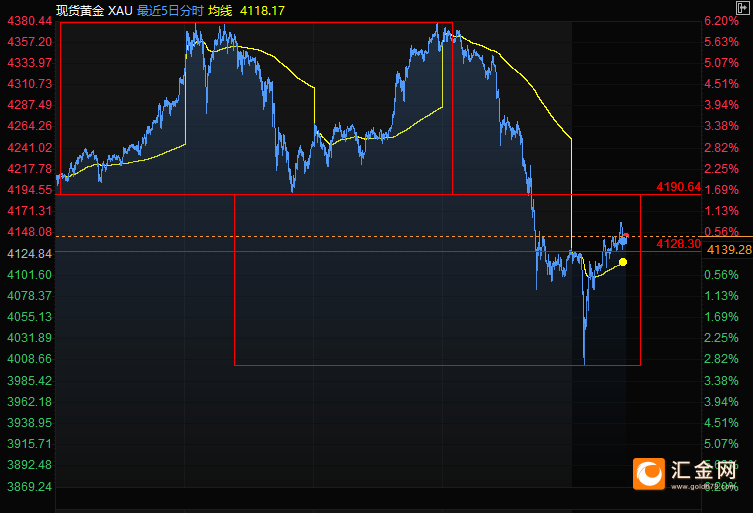Click the red 1.69% percentage axis label
The height and width of the screenshot is (513, 753).
(721, 190)
